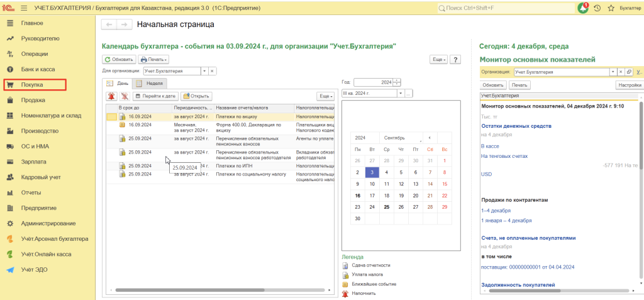Increase the year using stepper arrow
This screenshot has height=300, width=644.
(x=397, y=80)
